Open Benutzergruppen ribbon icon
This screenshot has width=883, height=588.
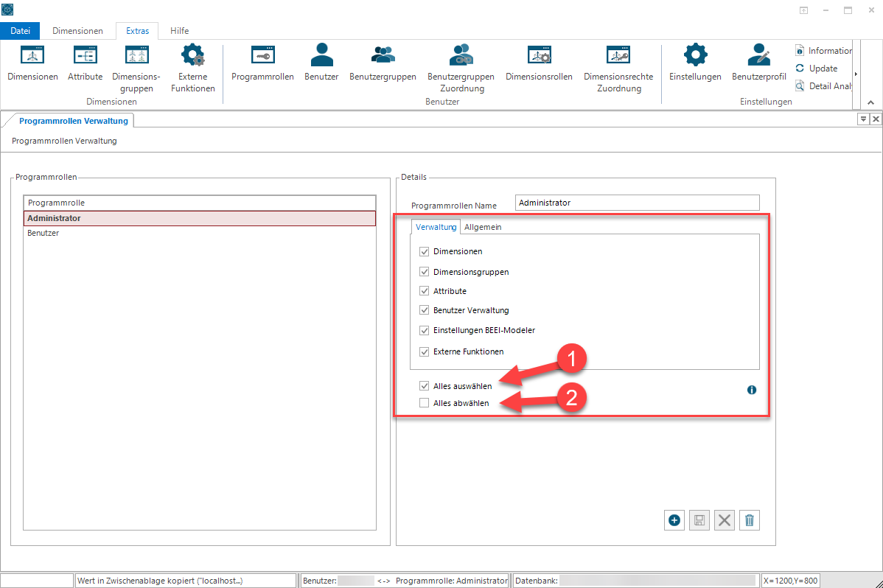point(383,63)
